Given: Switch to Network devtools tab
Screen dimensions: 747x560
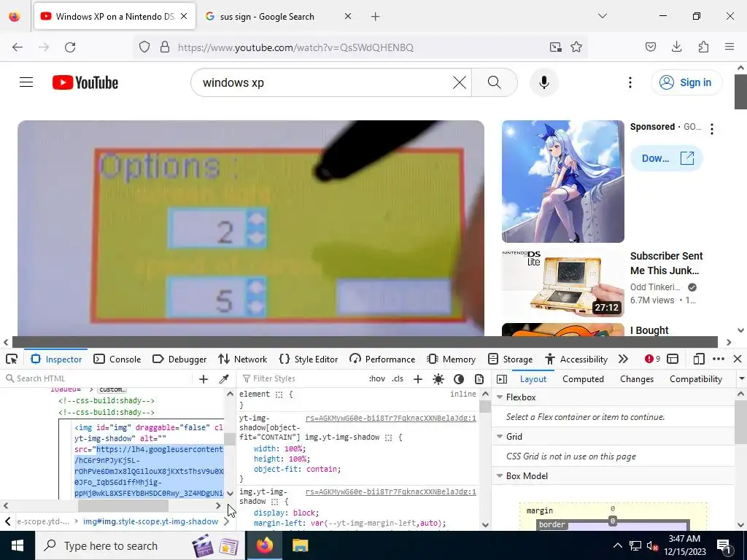Looking at the screenshot, I should point(242,359).
